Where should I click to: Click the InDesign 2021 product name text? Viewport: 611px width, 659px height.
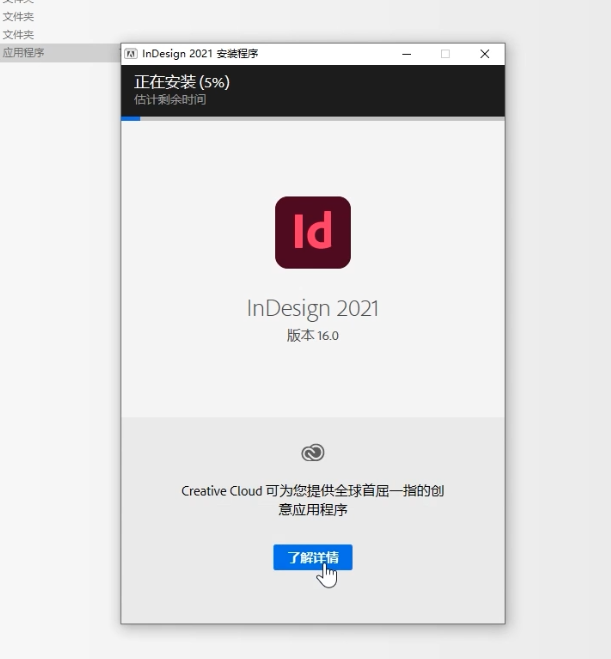[x=313, y=308]
